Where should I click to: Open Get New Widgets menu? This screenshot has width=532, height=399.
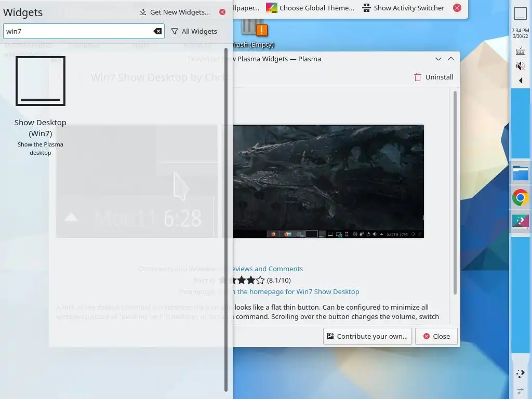tap(175, 12)
